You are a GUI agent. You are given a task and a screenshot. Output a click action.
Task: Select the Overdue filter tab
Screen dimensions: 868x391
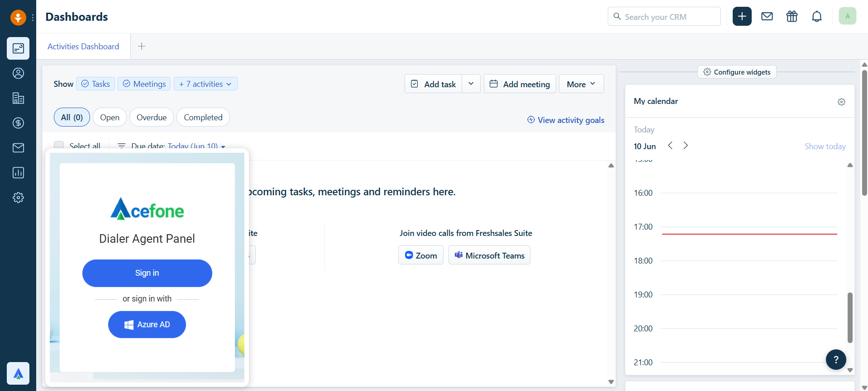pos(152,117)
